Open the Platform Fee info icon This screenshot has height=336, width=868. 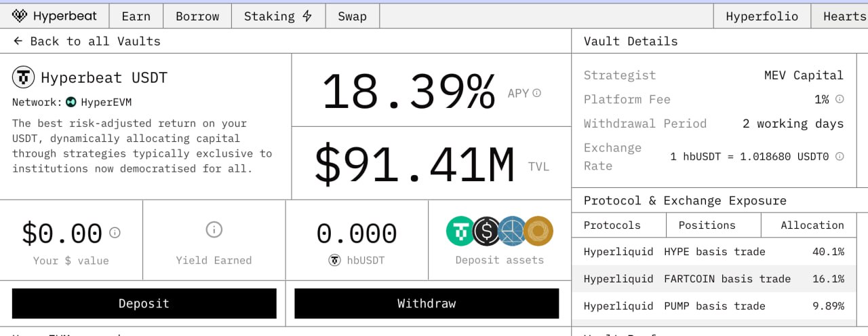tap(840, 99)
